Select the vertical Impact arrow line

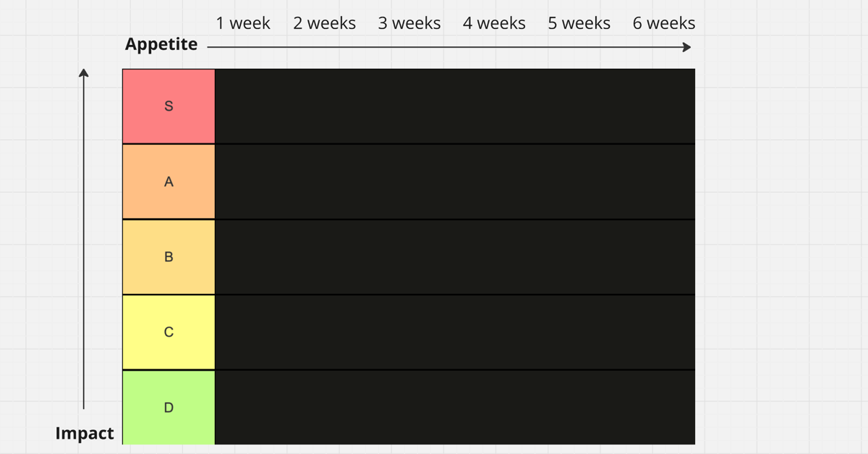(84, 239)
